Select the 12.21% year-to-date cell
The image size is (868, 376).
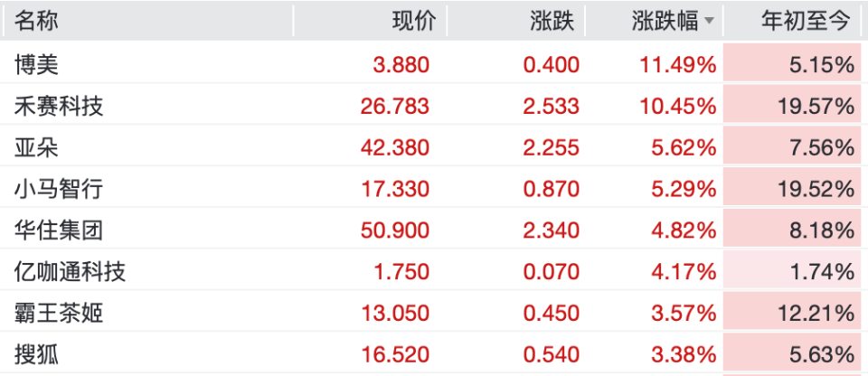click(816, 314)
